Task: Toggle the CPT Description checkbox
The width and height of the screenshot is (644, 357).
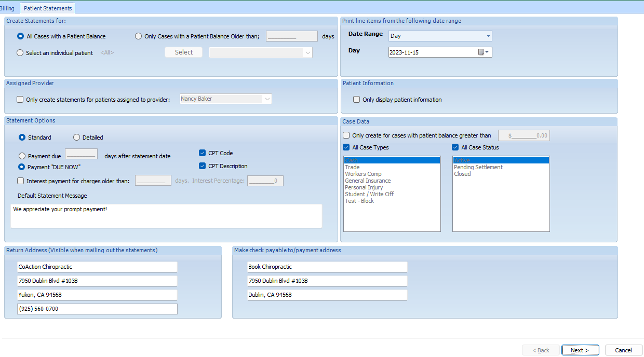Action: (x=203, y=166)
